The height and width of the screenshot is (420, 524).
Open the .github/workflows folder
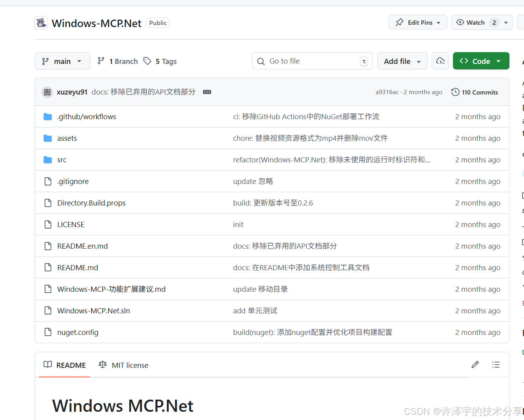click(87, 117)
